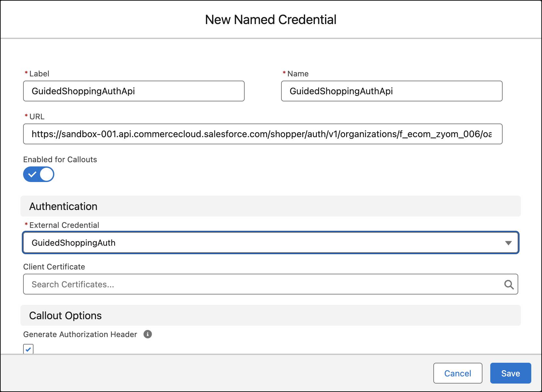
Task: Open Generate Authorization Header info tooltip icon
Action: (x=148, y=334)
